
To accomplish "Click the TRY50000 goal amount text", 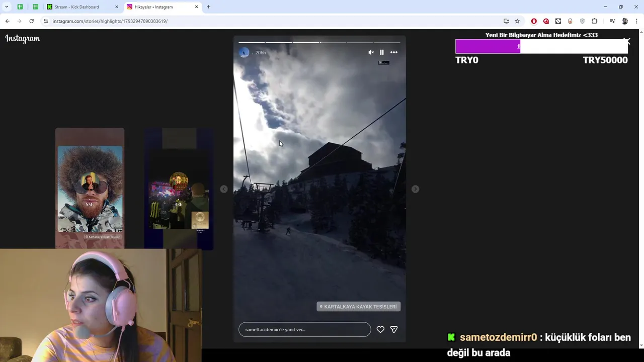I will pyautogui.click(x=605, y=60).
